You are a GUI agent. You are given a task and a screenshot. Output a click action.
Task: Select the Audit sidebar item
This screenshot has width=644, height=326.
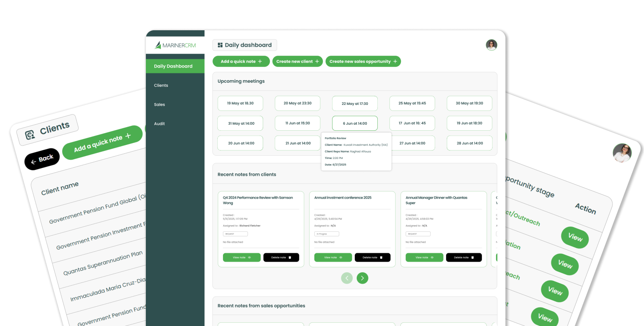159,124
